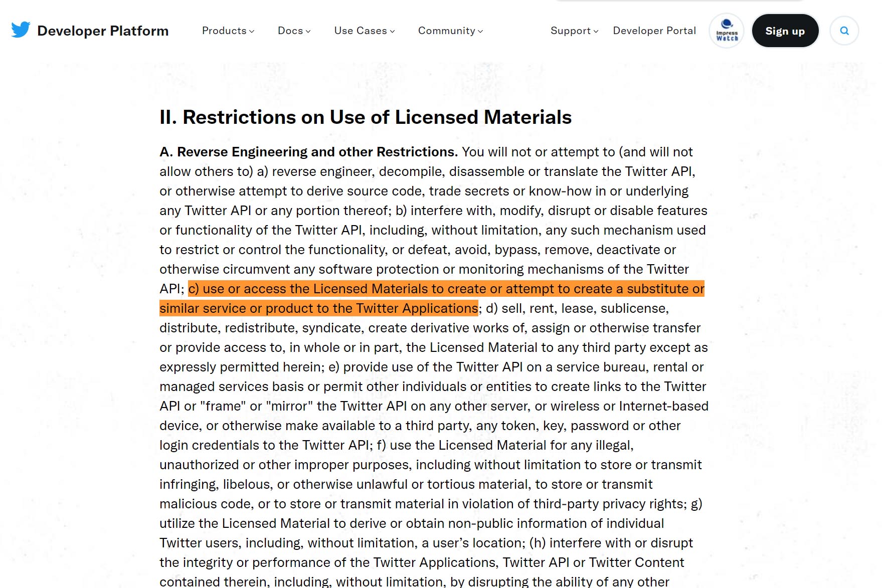Click the Developer Platform site title
This screenshot has height=588, width=882.
coord(103,31)
